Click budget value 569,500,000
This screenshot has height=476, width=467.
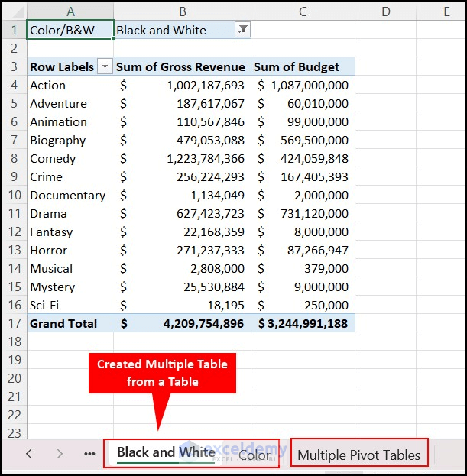(315, 141)
